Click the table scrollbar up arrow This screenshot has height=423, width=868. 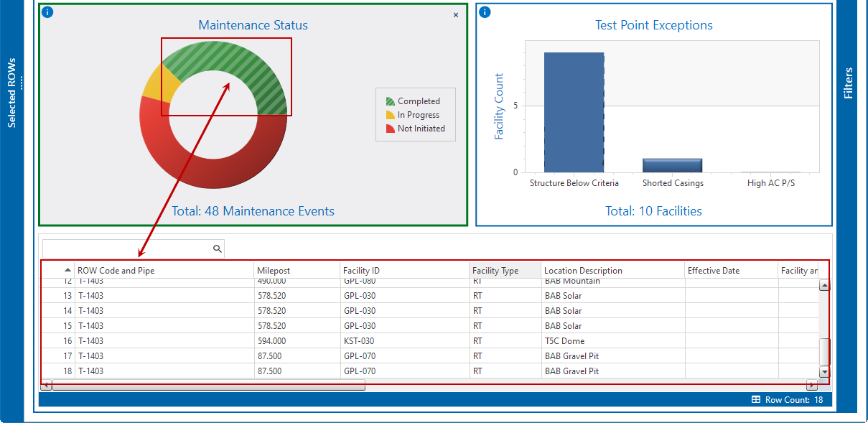point(824,284)
